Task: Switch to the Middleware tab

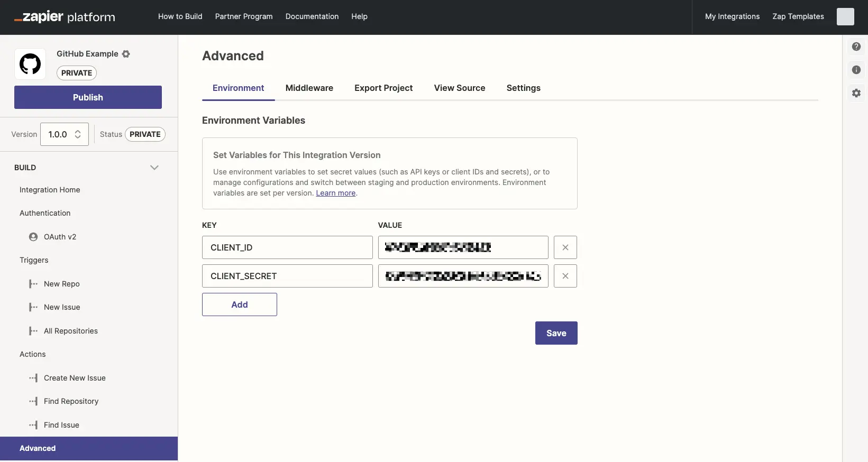Action: click(309, 88)
